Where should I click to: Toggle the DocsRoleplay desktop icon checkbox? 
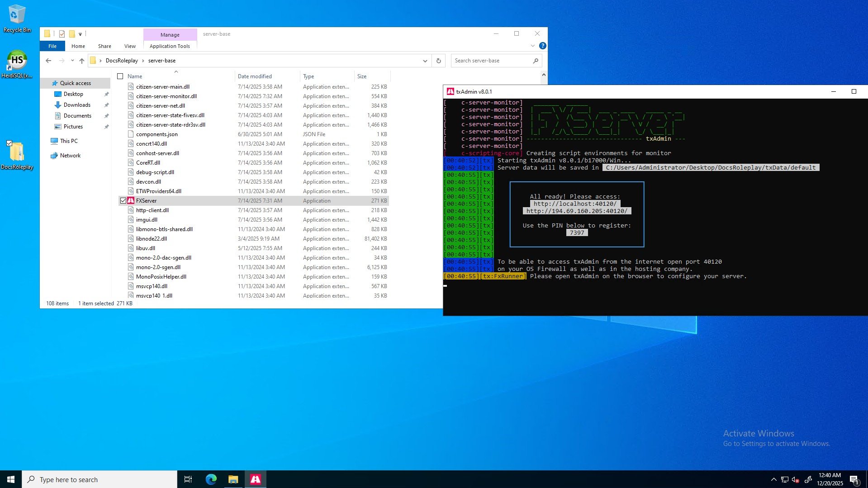click(9, 143)
